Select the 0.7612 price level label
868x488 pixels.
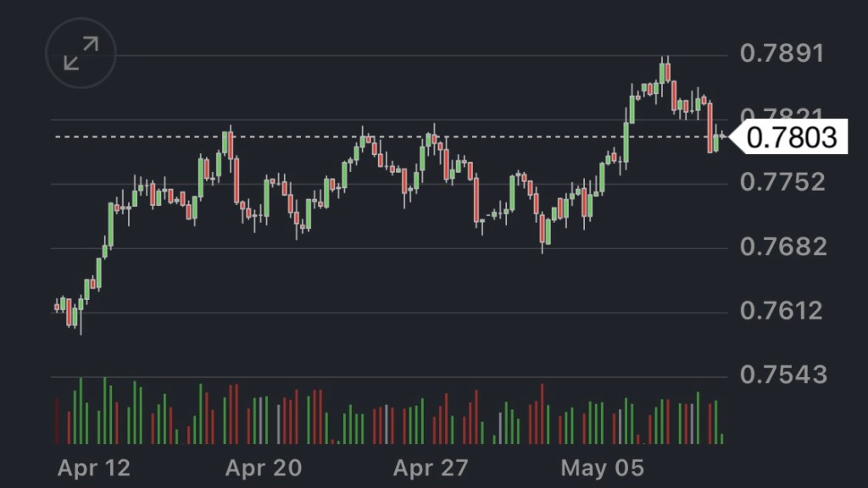(x=782, y=311)
